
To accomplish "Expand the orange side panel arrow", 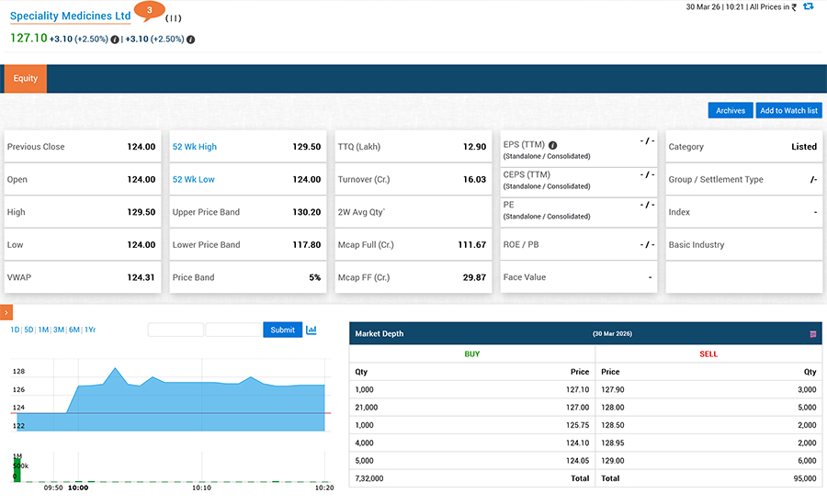I will (6, 313).
